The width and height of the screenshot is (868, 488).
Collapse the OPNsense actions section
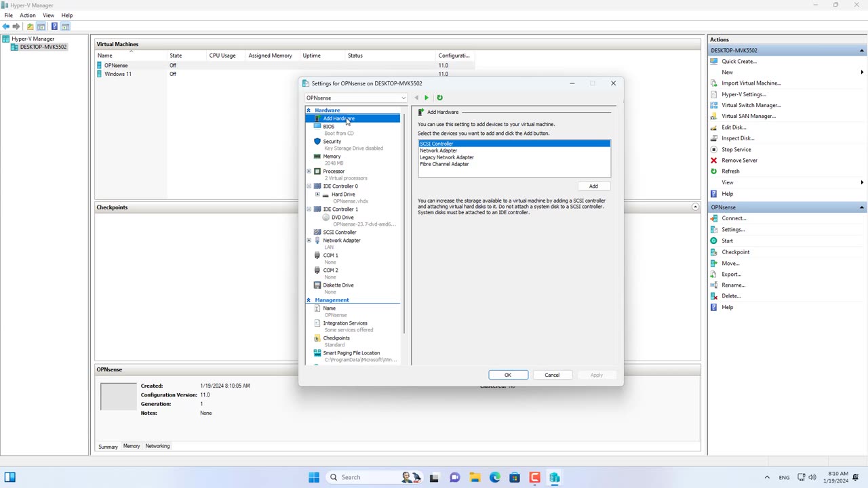(862, 207)
